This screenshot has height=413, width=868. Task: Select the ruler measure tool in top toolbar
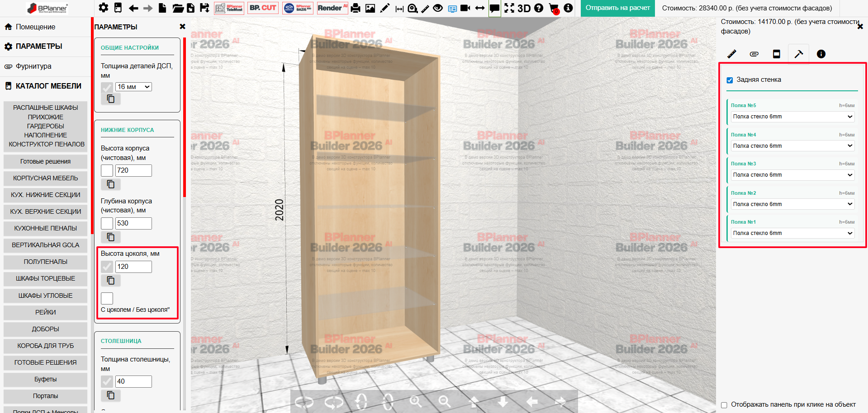tap(425, 8)
